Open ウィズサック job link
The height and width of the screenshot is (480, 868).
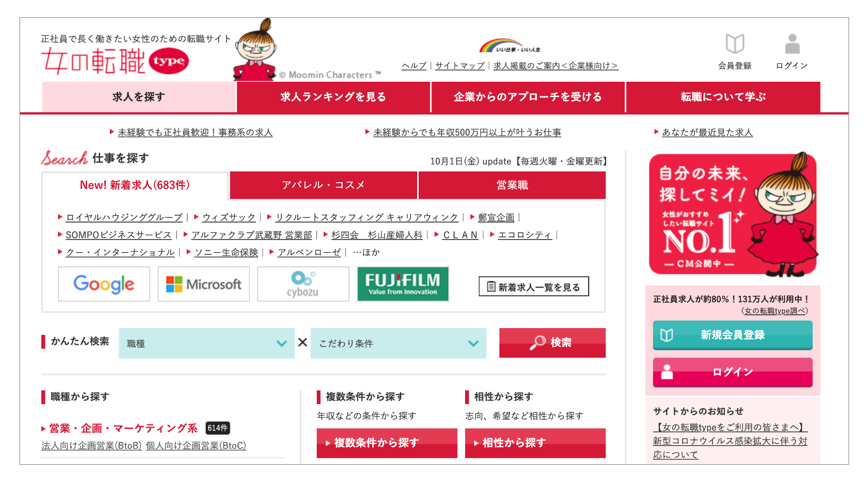pos(229,217)
